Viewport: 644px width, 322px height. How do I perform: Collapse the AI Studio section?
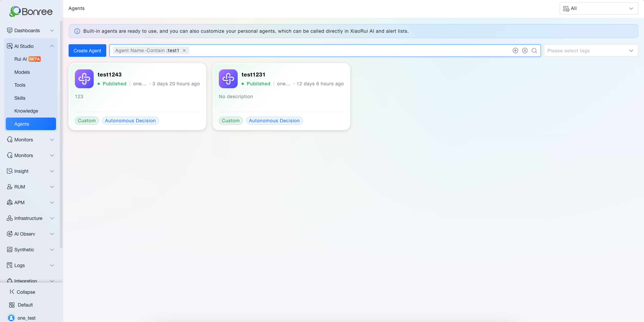pyautogui.click(x=52, y=46)
